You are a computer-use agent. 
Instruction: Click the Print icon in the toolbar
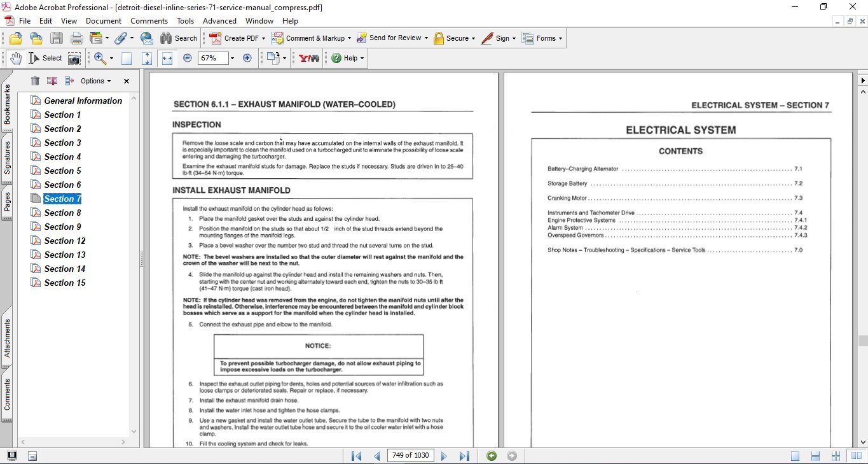pyautogui.click(x=76, y=38)
